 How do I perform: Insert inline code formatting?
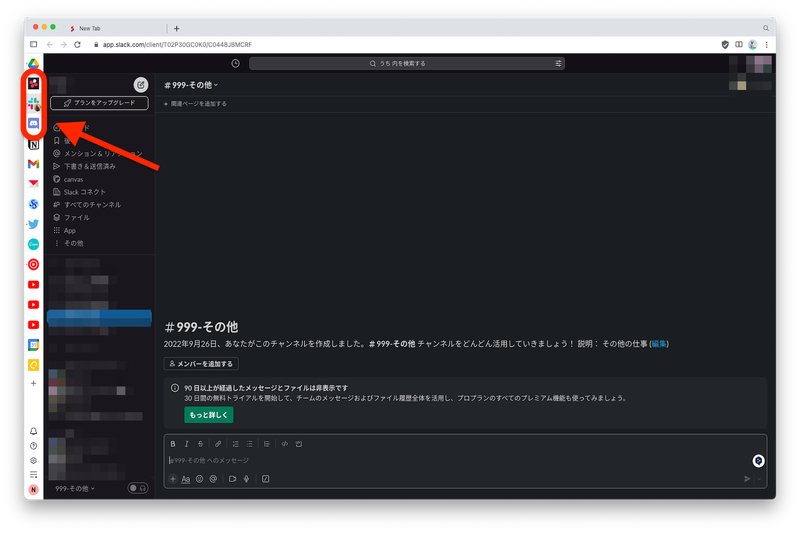pos(285,444)
